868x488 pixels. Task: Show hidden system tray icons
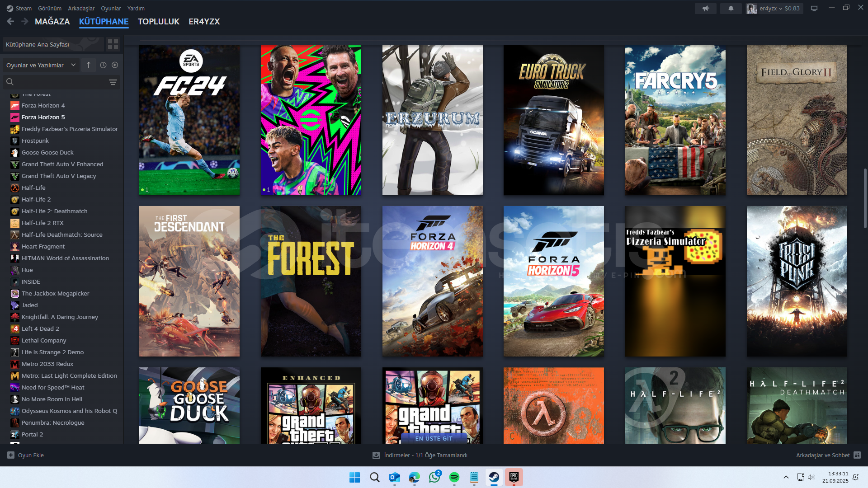pos(786,477)
